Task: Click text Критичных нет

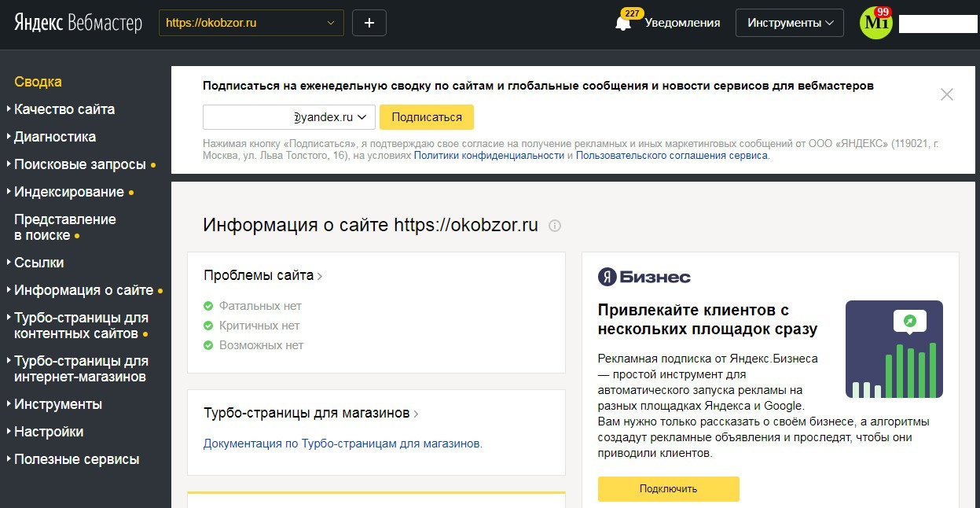Action: click(259, 326)
